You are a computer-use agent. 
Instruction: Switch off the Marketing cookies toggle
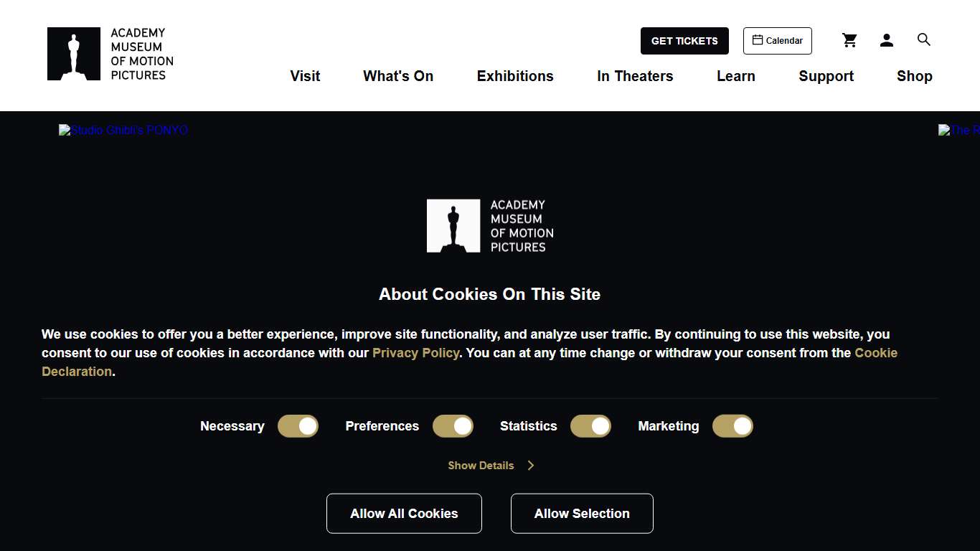[x=732, y=426]
